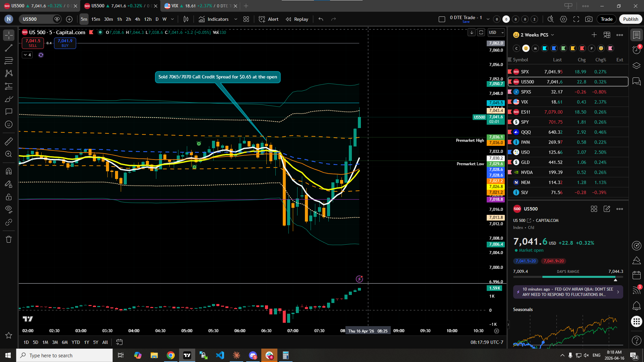
Task: Click the Trade button
Action: pyautogui.click(x=606, y=19)
